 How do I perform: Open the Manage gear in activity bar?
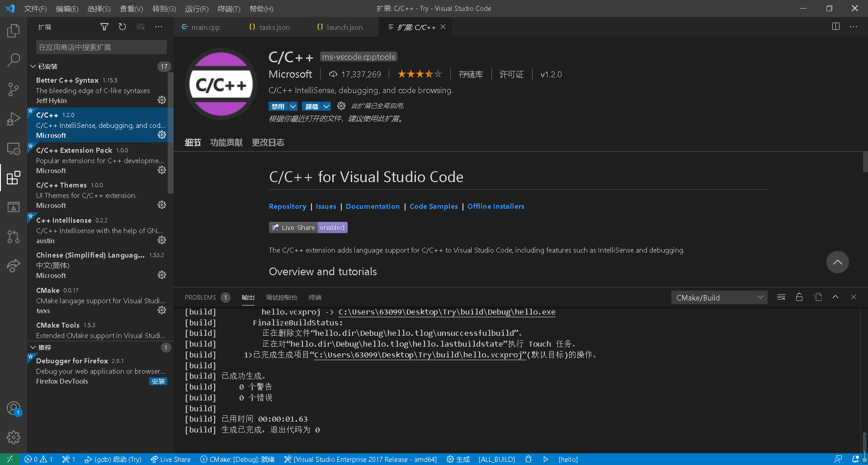pos(14,437)
